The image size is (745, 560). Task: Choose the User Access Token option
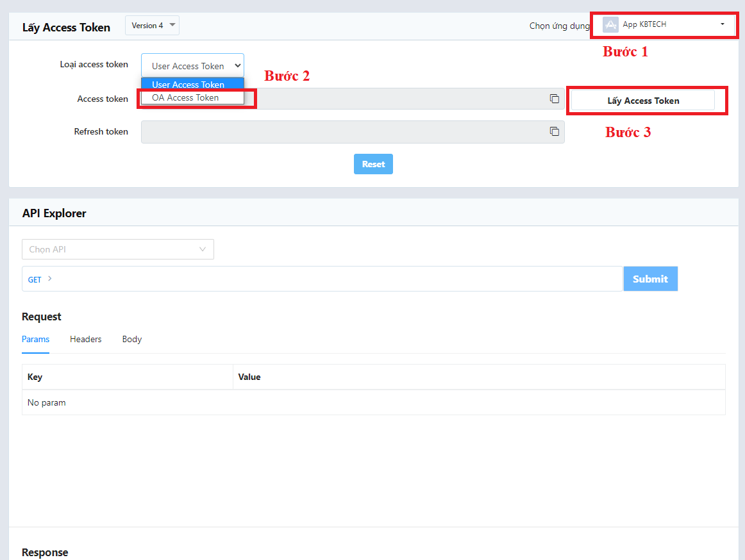pyautogui.click(x=188, y=85)
